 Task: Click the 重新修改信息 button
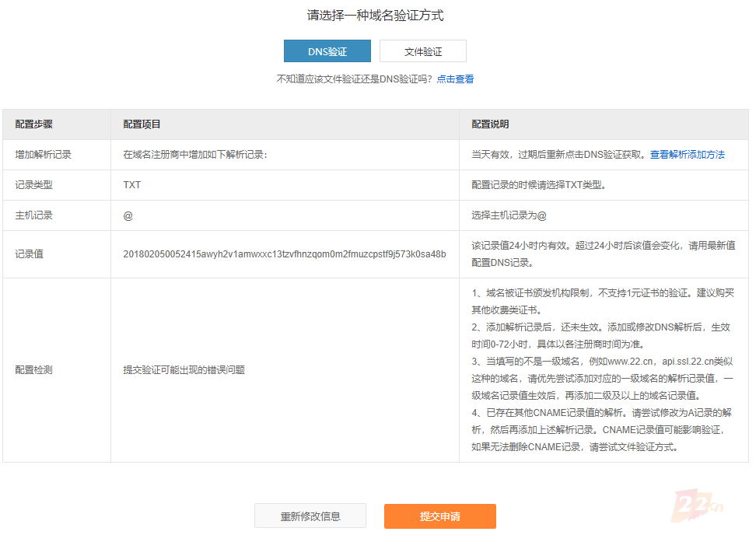click(310, 516)
